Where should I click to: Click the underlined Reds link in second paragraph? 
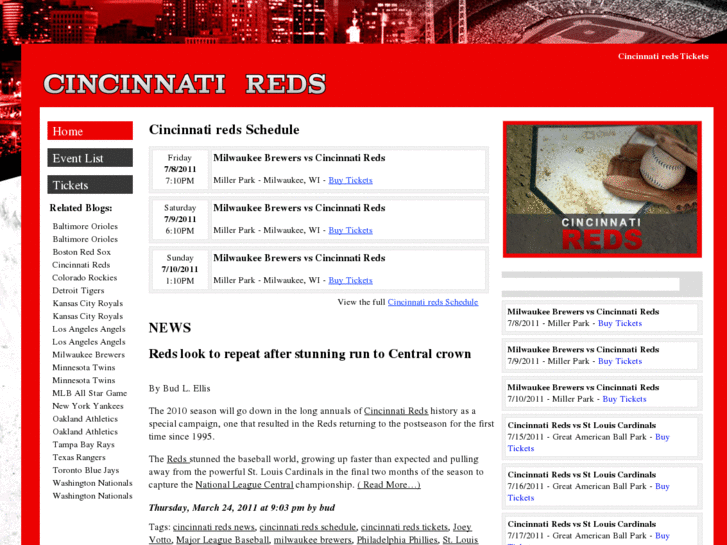pyautogui.click(x=178, y=459)
